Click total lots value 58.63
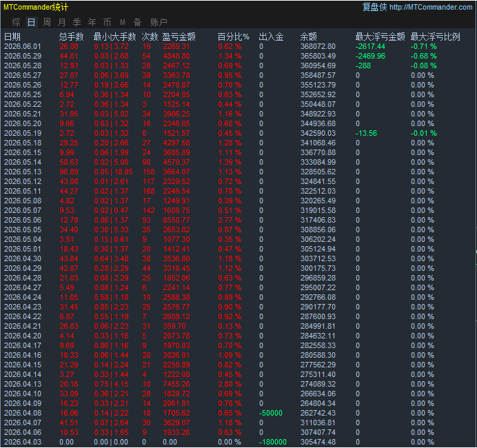The width and height of the screenshot is (477, 448). click(x=69, y=162)
